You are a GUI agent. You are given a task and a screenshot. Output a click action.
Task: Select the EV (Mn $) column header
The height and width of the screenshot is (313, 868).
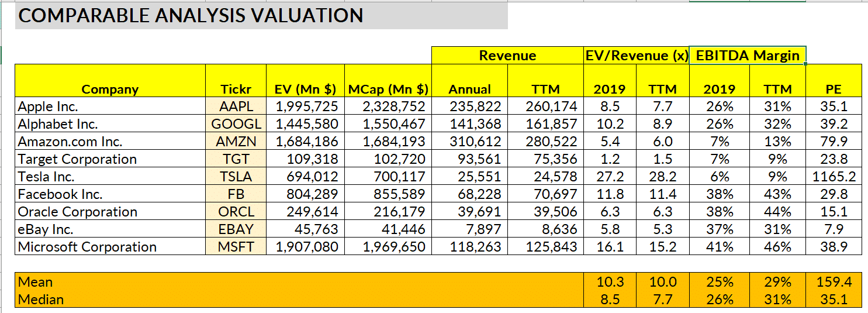click(305, 89)
